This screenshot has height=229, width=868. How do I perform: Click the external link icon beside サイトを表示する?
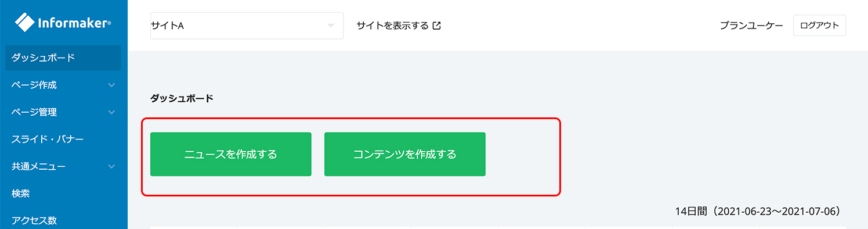pyautogui.click(x=437, y=26)
